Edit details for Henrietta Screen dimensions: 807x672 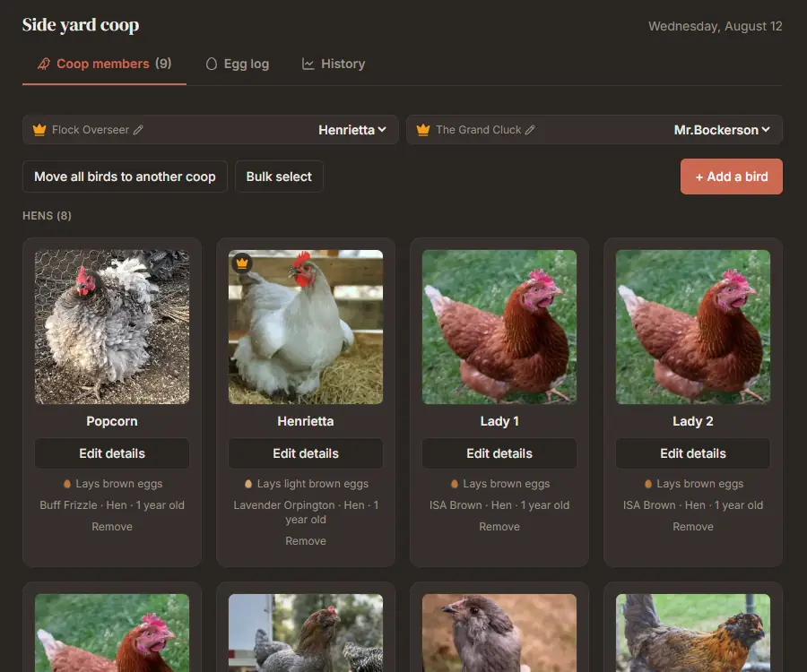[x=306, y=453]
